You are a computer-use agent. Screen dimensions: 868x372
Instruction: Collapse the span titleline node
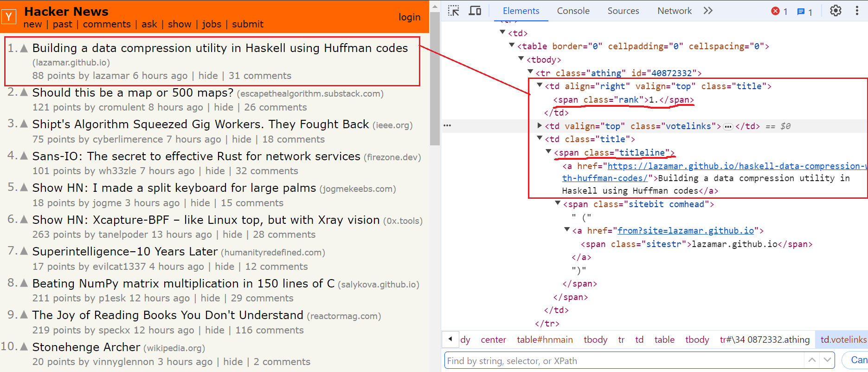[x=548, y=152]
